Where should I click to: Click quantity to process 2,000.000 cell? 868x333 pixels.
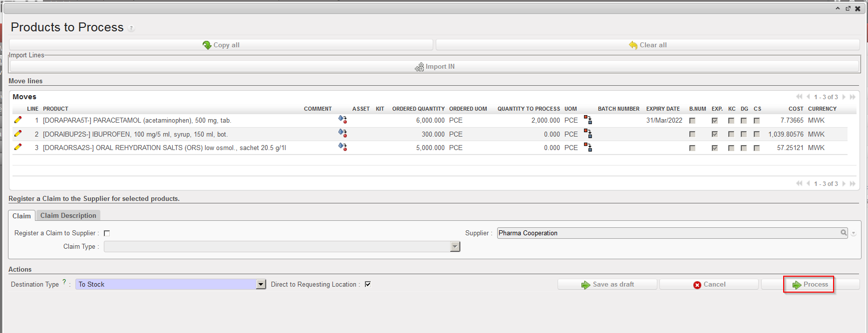tap(546, 120)
